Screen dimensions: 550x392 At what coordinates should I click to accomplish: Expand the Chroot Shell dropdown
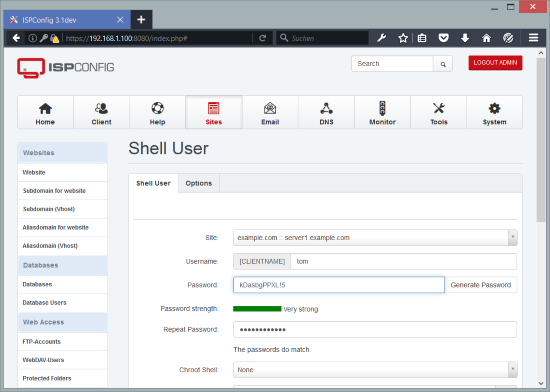[x=512, y=369]
